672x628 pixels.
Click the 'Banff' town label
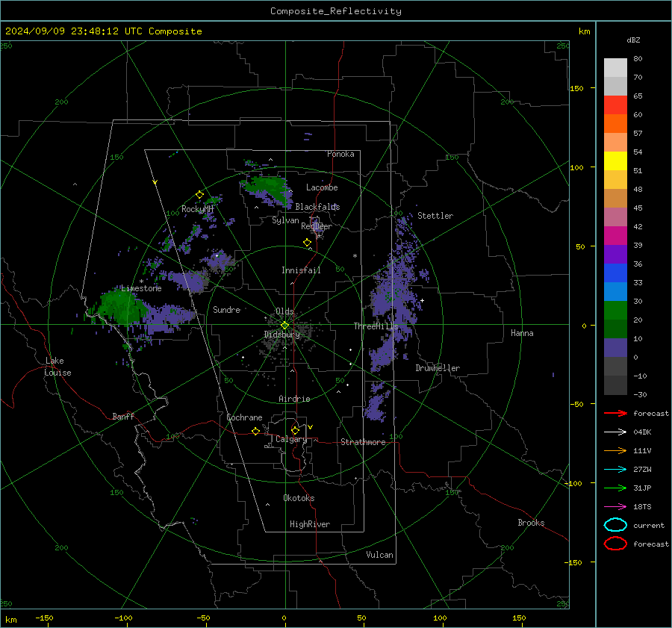pos(123,416)
